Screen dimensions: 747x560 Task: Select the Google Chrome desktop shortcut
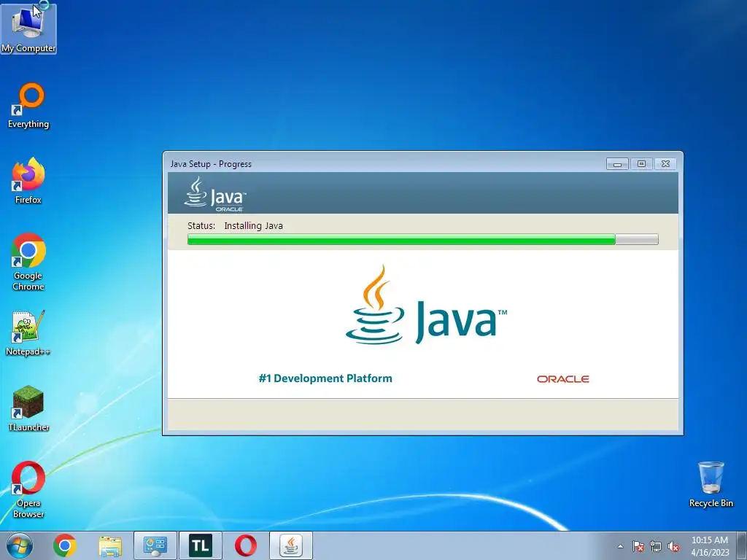click(28, 262)
